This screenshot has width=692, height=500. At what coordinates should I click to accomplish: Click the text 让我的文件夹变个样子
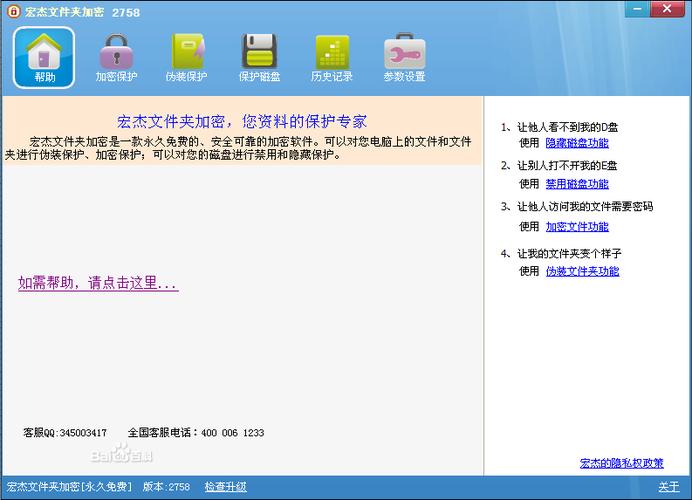(569, 253)
